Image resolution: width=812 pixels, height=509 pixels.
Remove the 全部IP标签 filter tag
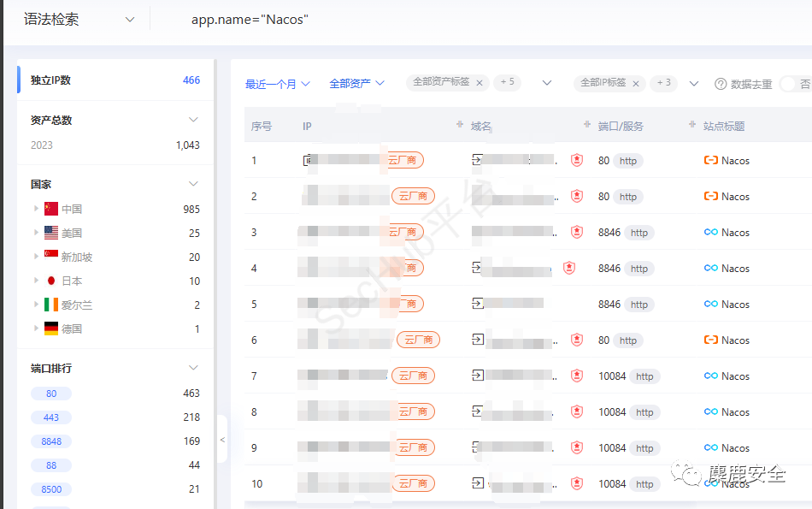(636, 83)
